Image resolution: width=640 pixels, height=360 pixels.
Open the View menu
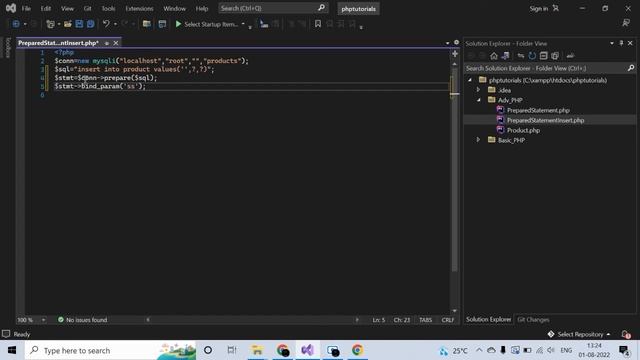pyautogui.click(x=67, y=8)
